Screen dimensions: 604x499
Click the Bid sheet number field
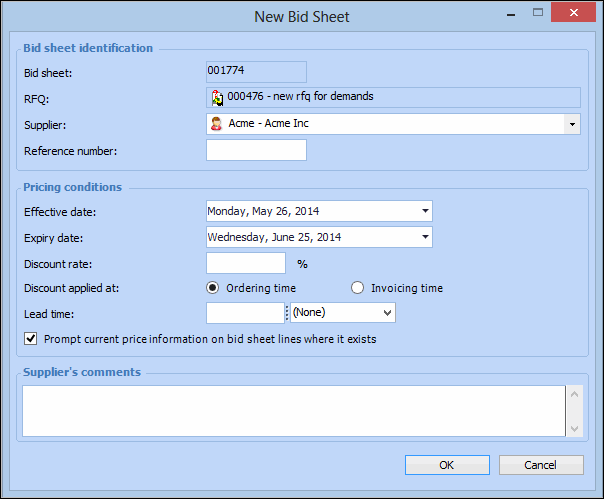pos(256,71)
